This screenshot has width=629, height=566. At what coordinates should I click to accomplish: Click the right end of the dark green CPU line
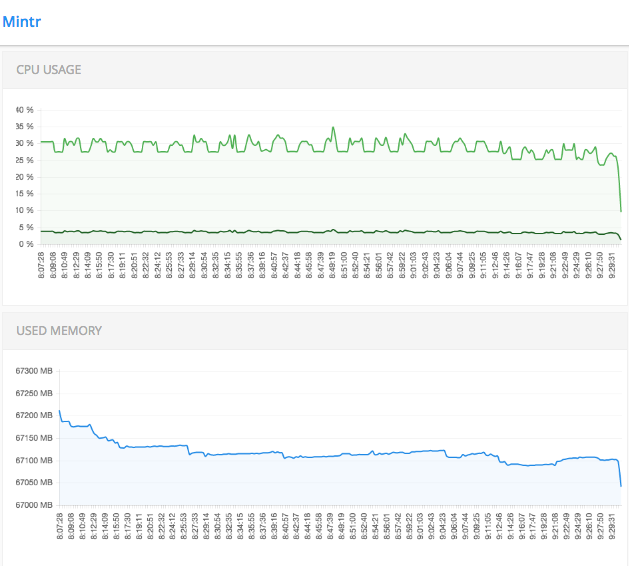(621, 239)
